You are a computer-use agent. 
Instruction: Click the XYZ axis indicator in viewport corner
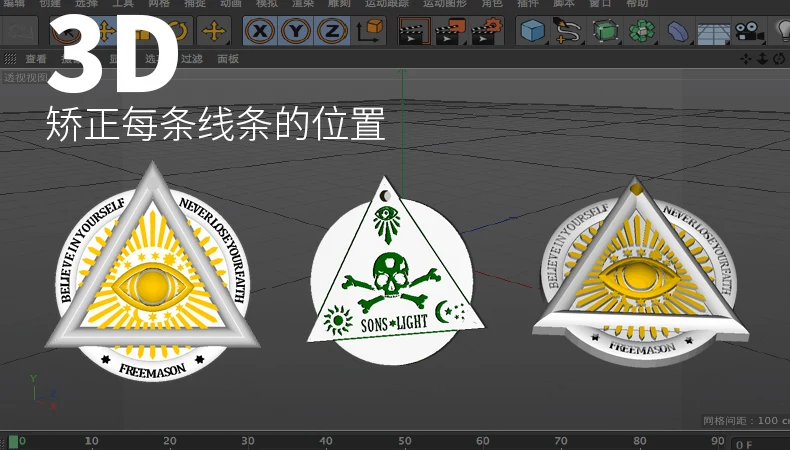pos(42,392)
